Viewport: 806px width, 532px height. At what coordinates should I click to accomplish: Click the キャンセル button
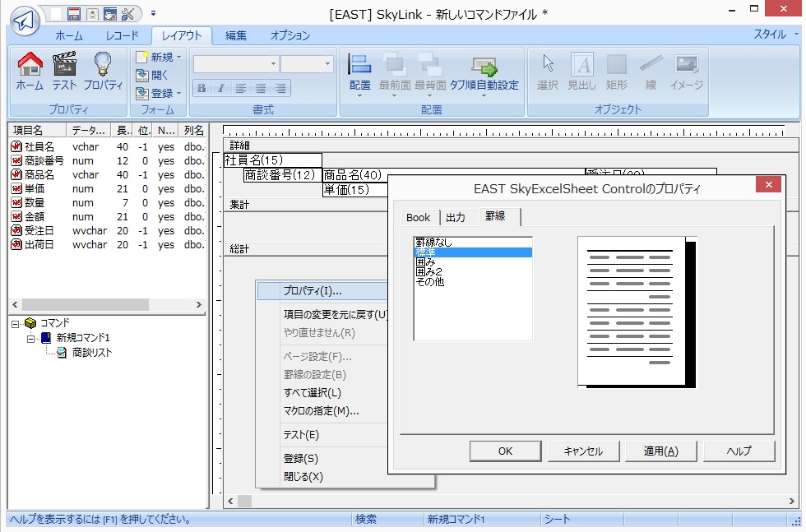pos(583,451)
